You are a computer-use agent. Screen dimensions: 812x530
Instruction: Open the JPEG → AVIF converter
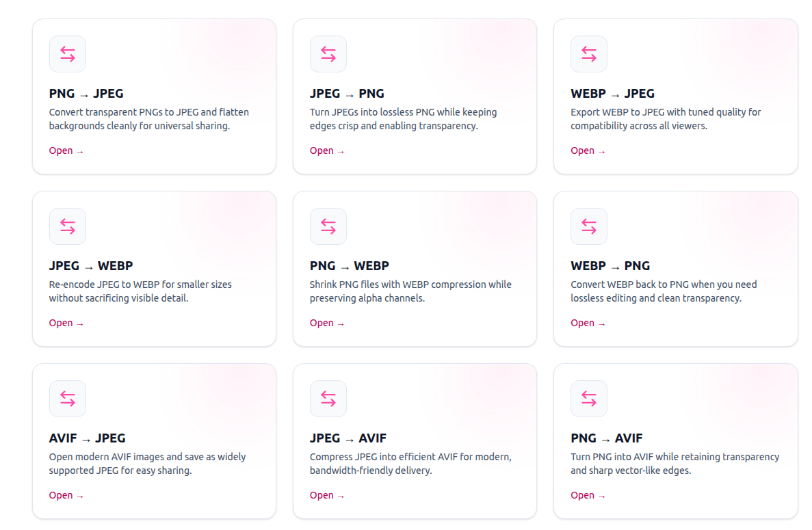pyautogui.click(x=326, y=494)
